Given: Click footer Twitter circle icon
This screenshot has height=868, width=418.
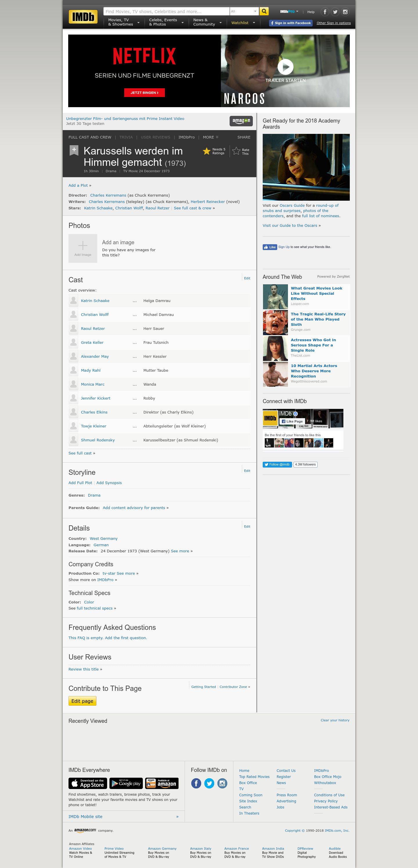Looking at the screenshot, I should coord(209,783).
